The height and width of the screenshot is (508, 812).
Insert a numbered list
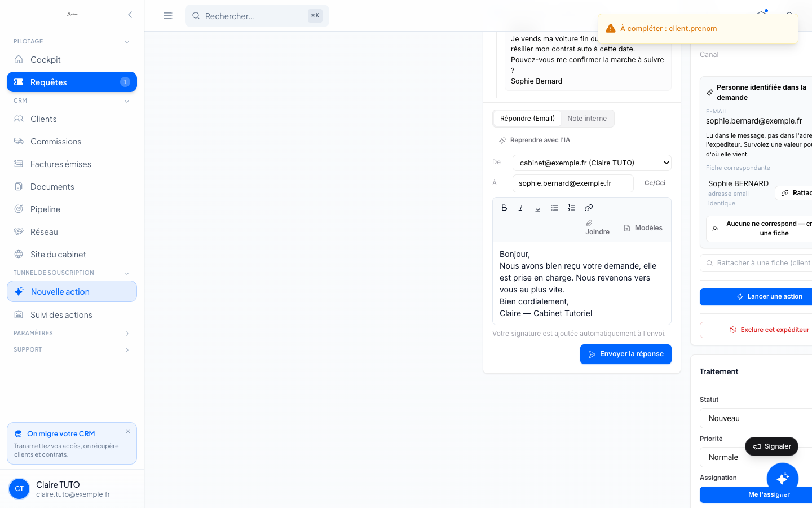[x=572, y=208]
